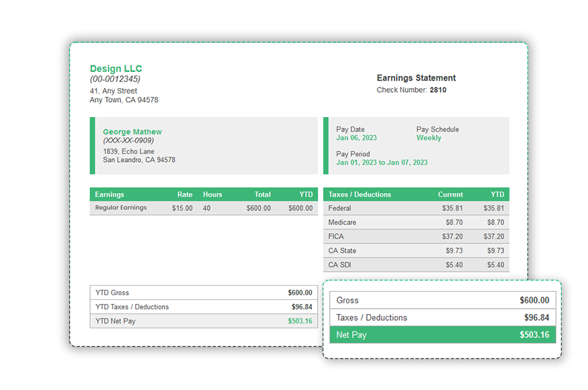Select the CA SDI deduction entry
Image resolution: width=588 pixels, height=390 pixels.
(417, 264)
